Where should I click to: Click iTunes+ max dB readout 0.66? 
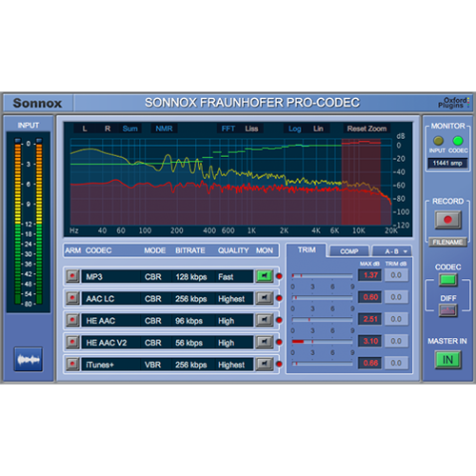pos(370,363)
